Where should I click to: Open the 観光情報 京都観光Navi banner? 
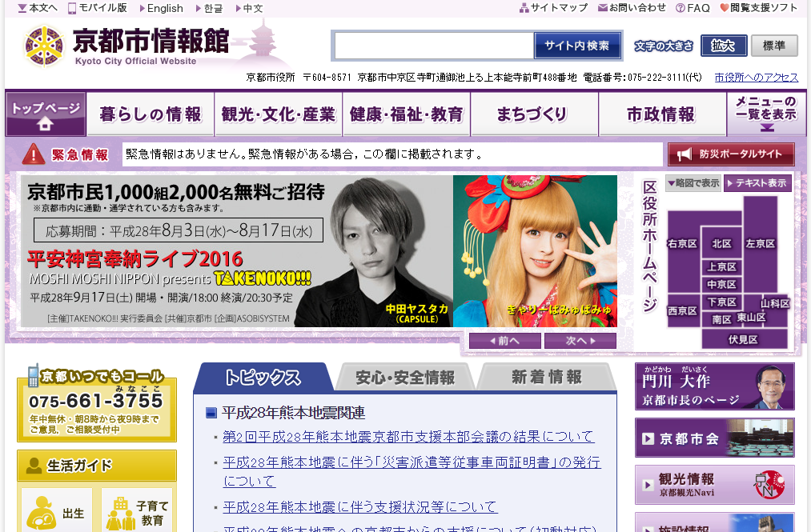click(714, 485)
